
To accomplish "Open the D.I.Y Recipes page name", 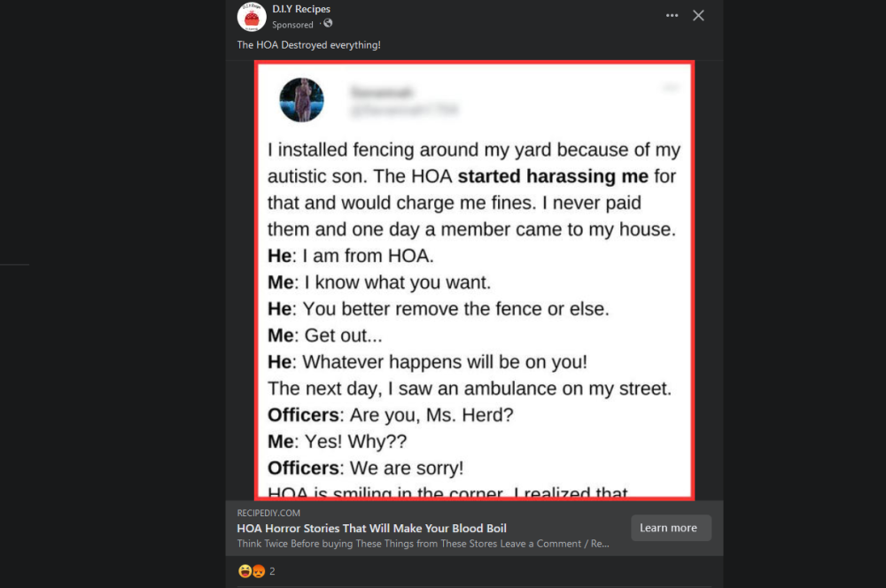I will point(301,9).
